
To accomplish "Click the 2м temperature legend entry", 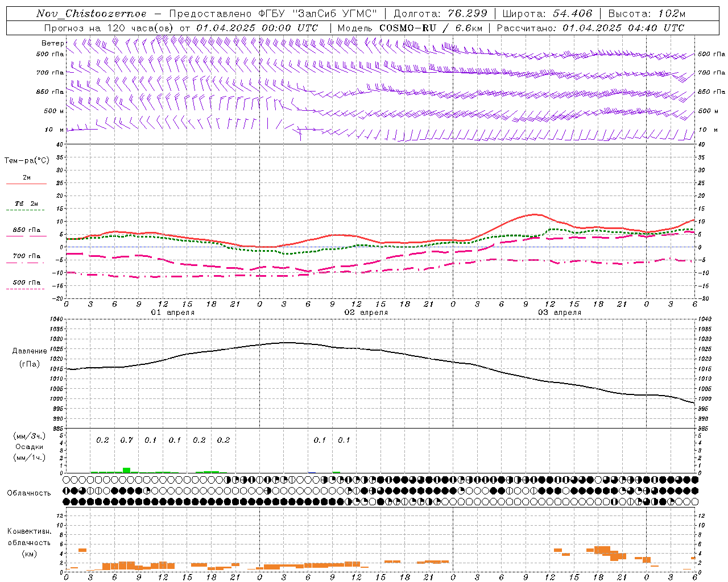I will (x=27, y=178).
